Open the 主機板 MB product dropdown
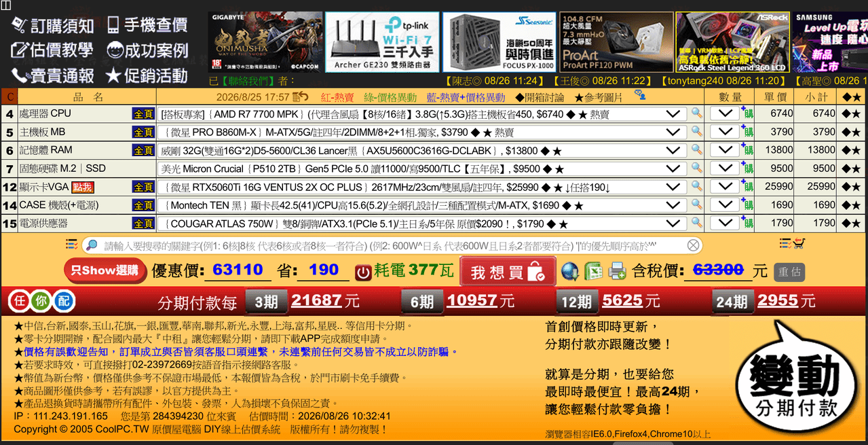868x445 pixels. [x=421, y=132]
